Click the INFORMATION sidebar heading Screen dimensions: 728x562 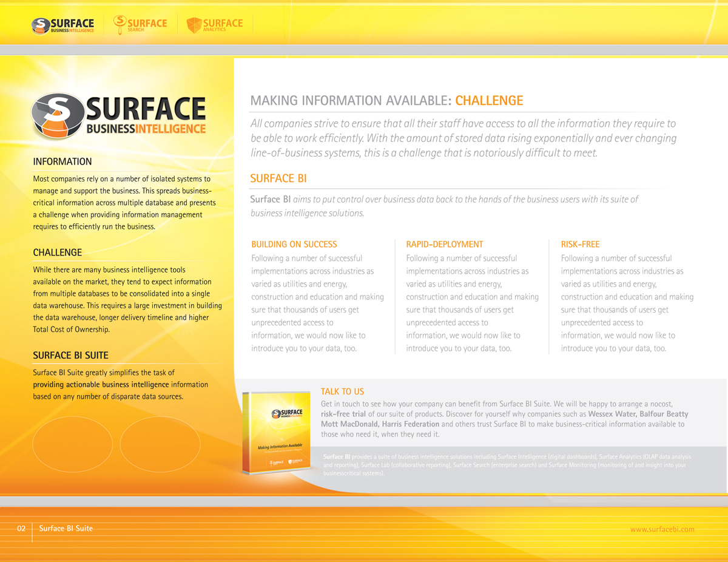(62, 161)
